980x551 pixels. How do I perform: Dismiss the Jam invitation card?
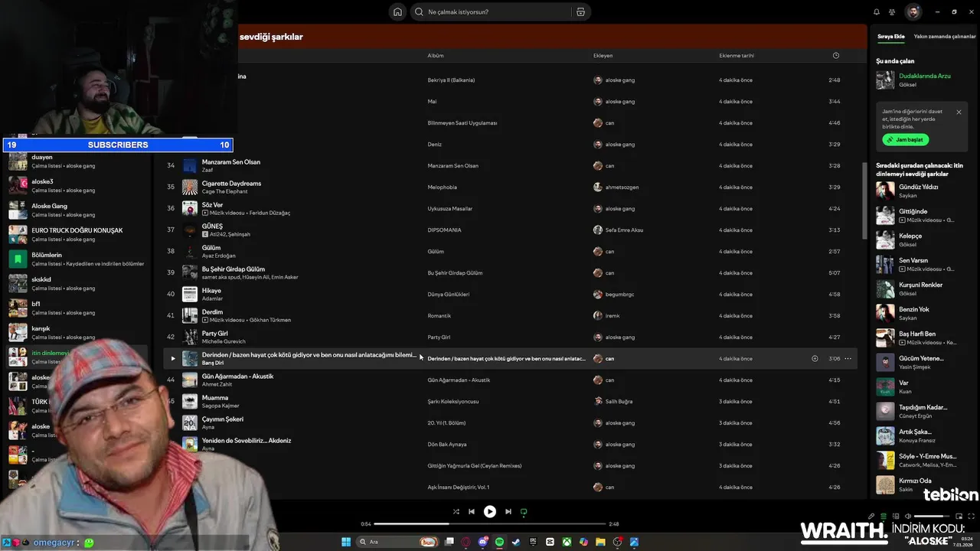coord(959,112)
